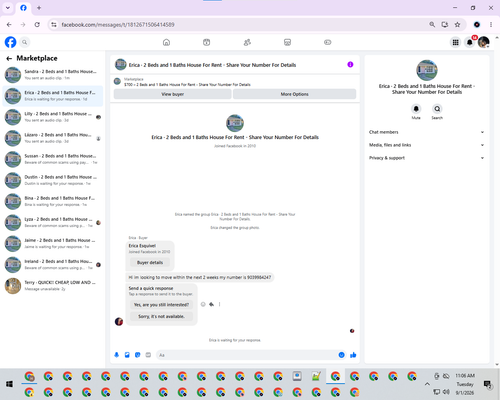The height and width of the screenshot is (400, 500).
Task: Go back using the Marketplace back arrow
Action: [x=9, y=59]
